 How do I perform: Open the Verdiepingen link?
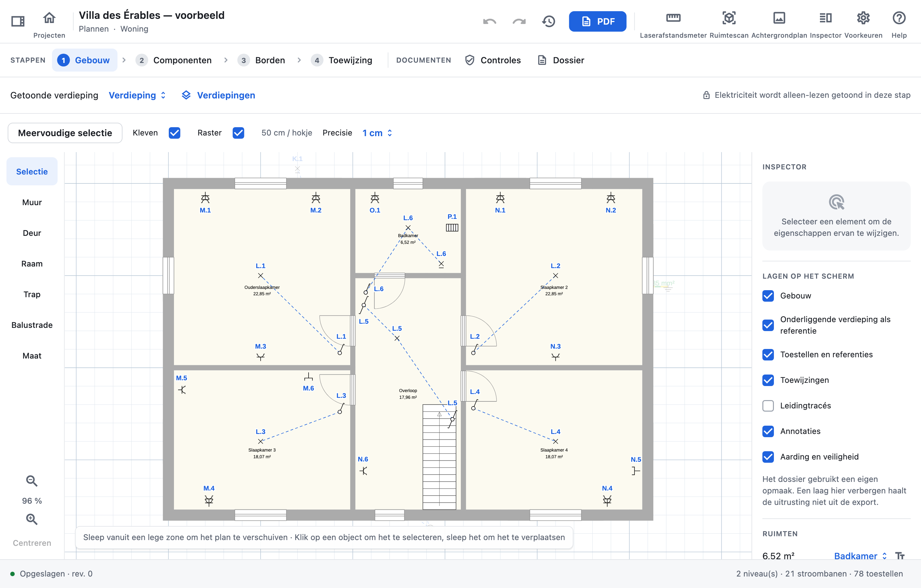(x=218, y=95)
